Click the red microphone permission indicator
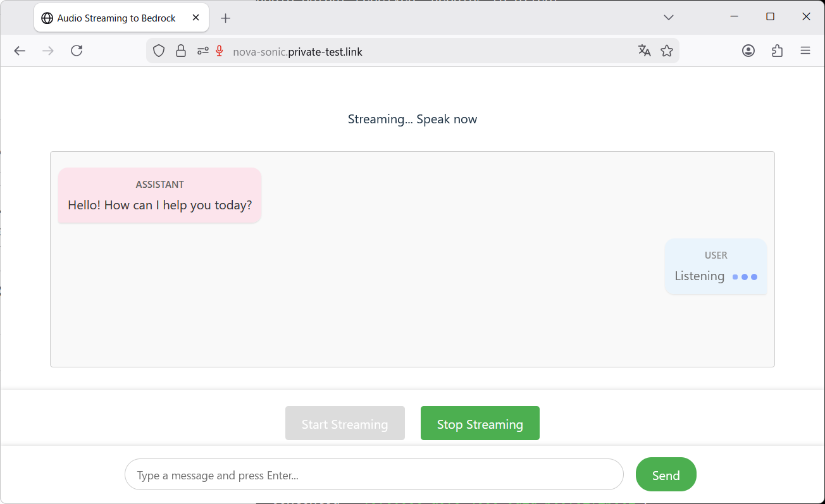 (220, 51)
